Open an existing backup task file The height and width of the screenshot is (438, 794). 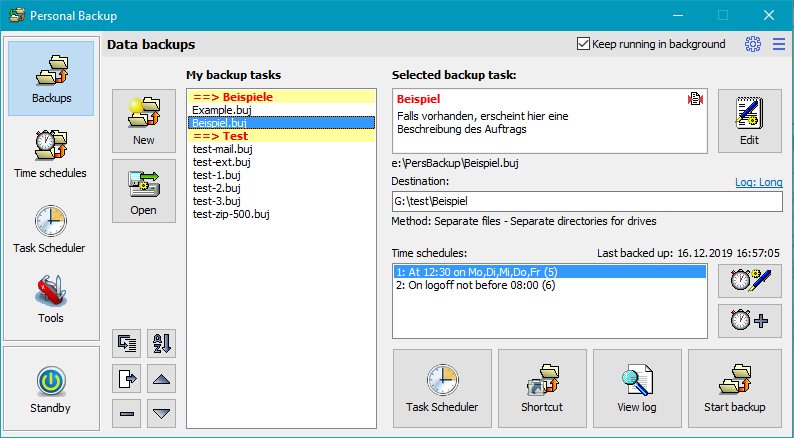(143, 190)
